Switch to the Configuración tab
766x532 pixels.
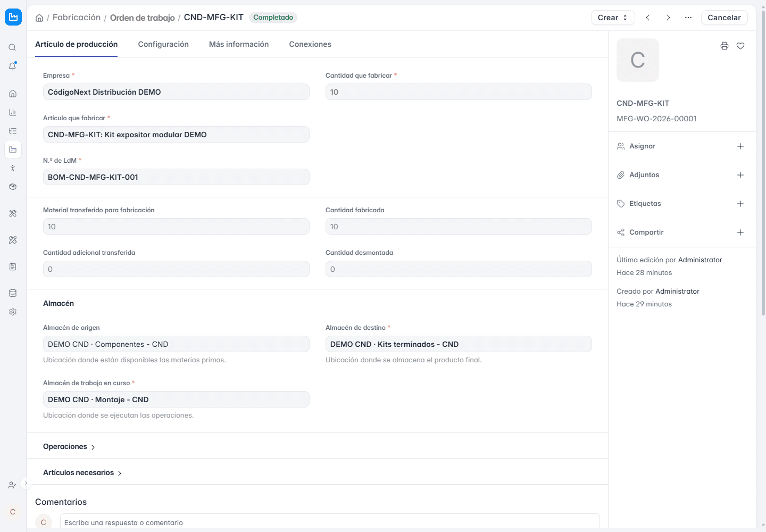pyautogui.click(x=163, y=44)
